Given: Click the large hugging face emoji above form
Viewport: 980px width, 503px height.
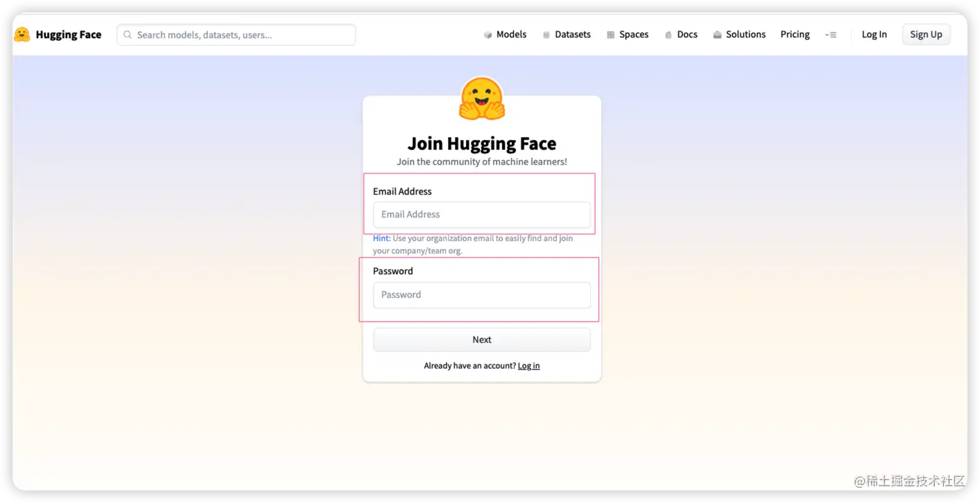Looking at the screenshot, I should coord(482,99).
